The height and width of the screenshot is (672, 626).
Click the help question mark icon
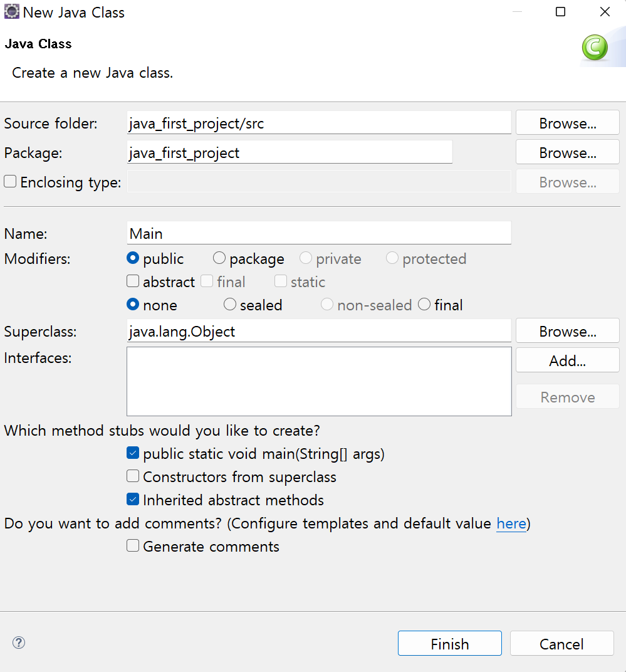click(x=18, y=643)
